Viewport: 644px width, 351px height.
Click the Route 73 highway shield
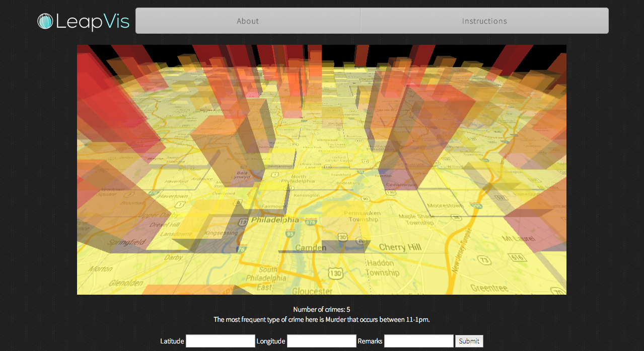point(484,260)
